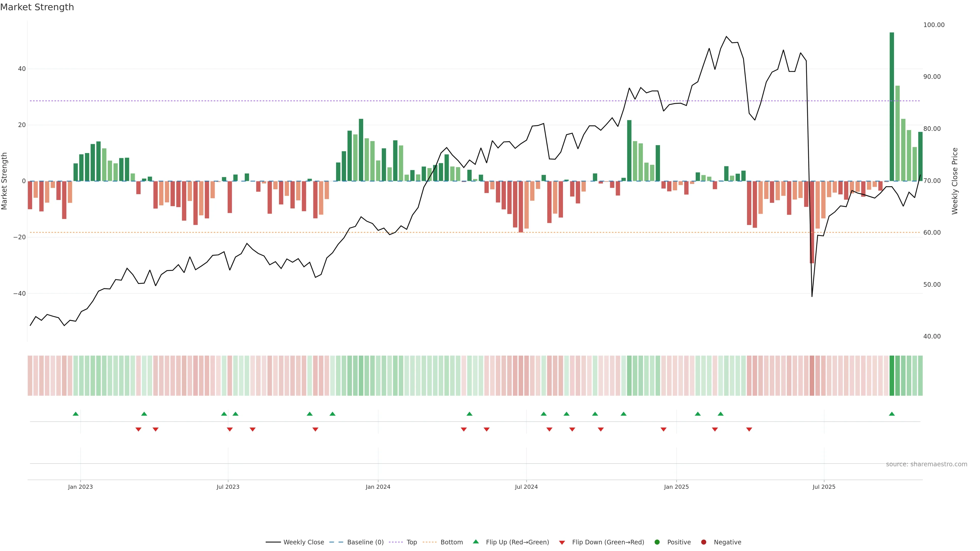This screenshot has height=551, width=980.
Task: Click the green Positive circle in legend
Action: [x=657, y=542]
